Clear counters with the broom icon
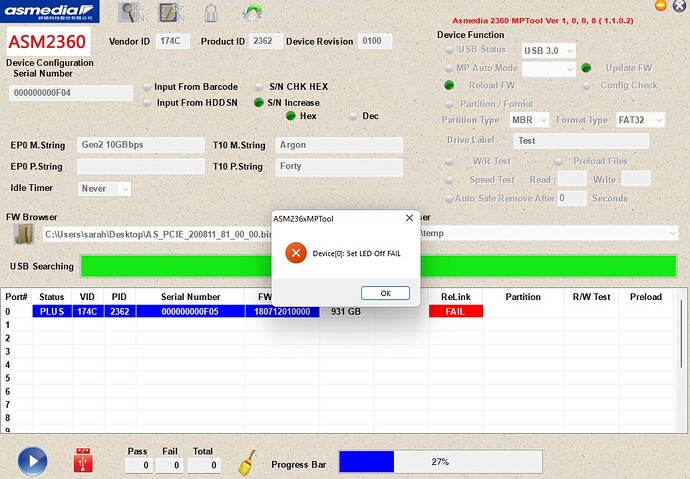Image resolution: width=690 pixels, height=479 pixels. [247, 462]
